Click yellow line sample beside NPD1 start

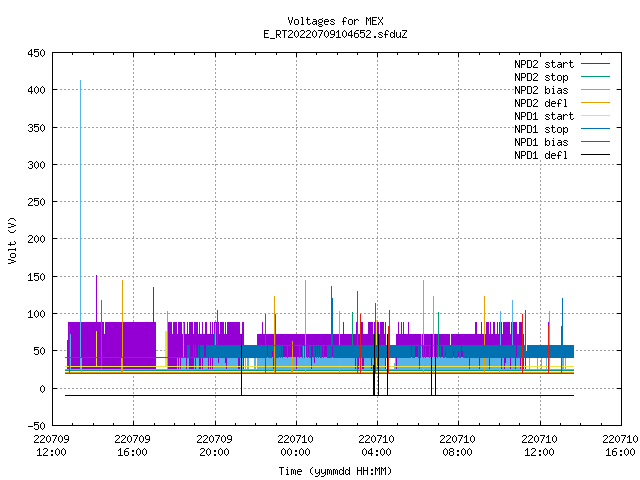click(x=595, y=116)
